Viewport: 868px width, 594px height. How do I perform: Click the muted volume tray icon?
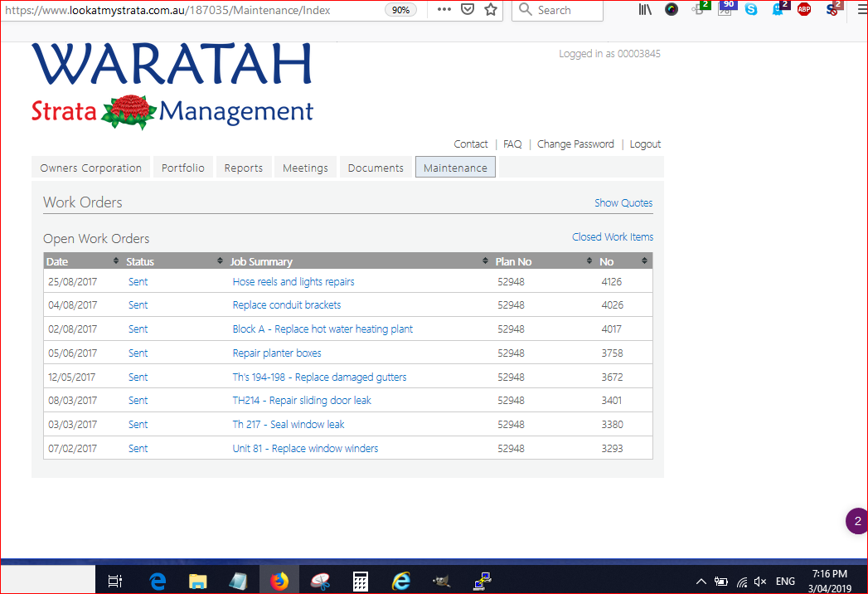[760, 582]
